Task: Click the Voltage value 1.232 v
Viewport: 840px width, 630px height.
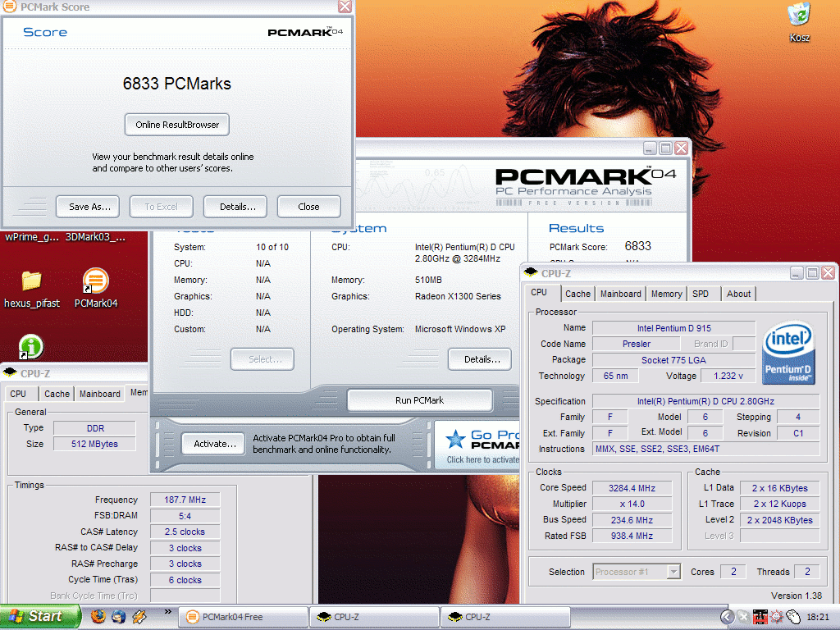Action: click(x=728, y=376)
